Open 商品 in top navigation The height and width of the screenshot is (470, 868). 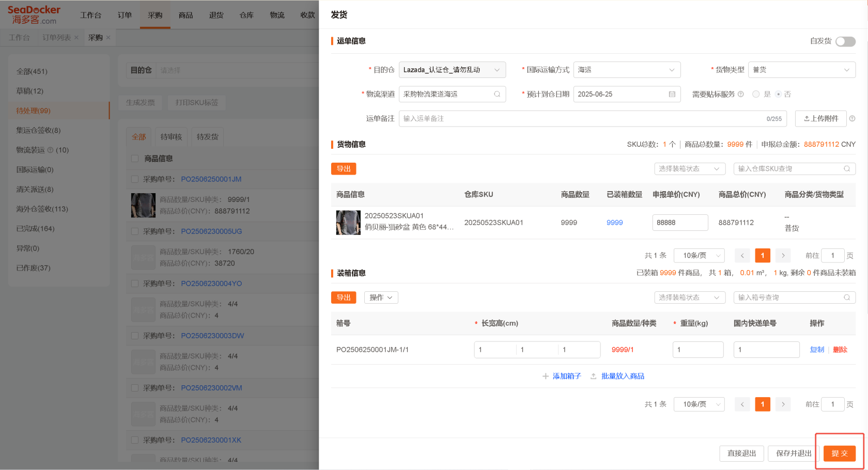185,15
